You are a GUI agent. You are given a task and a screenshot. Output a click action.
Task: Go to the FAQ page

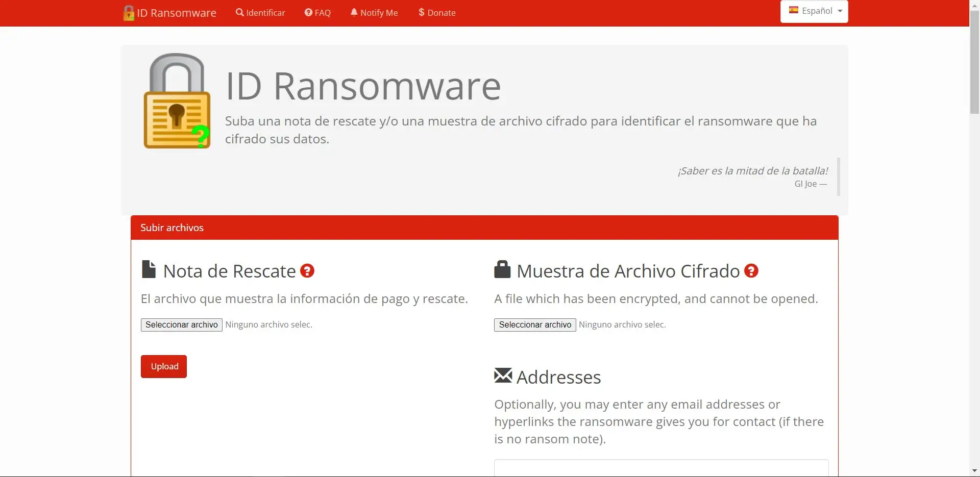click(317, 13)
